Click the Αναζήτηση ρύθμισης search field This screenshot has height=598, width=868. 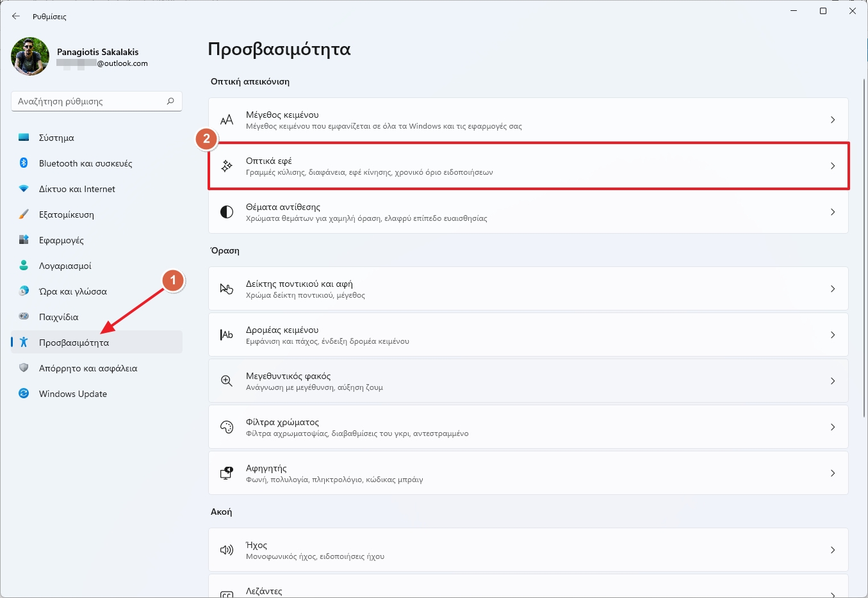(x=88, y=101)
